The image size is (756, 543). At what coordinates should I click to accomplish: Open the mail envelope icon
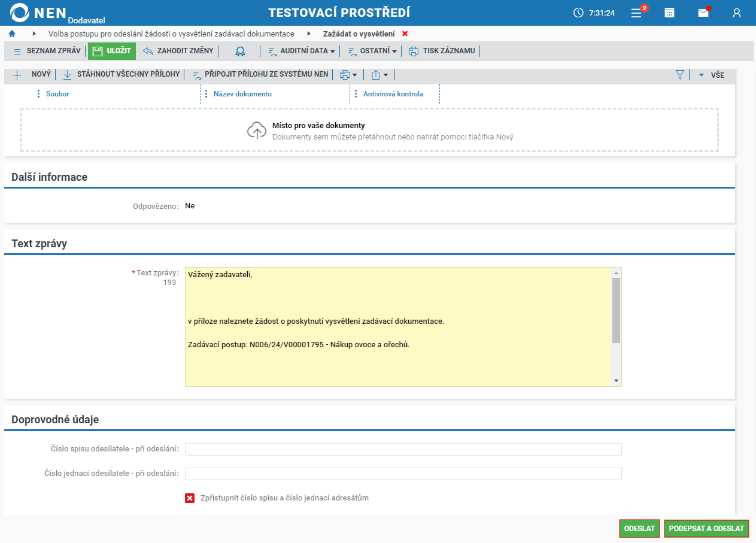703,13
